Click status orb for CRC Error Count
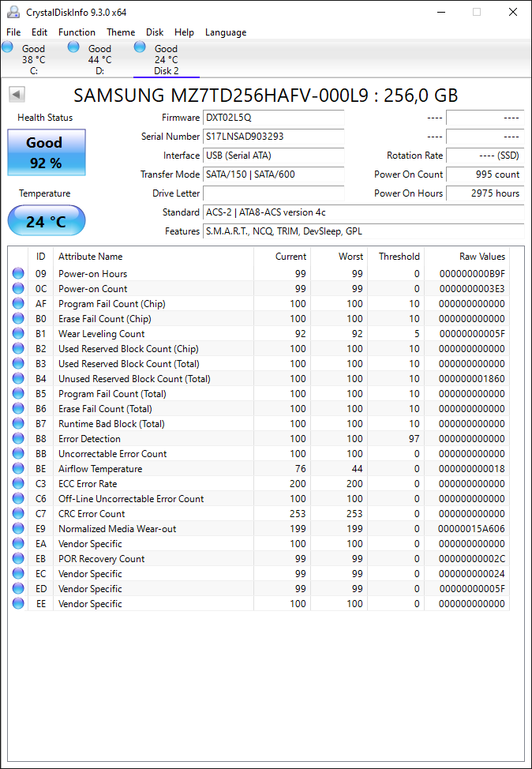Image resolution: width=532 pixels, height=769 pixels. coord(18,513)
